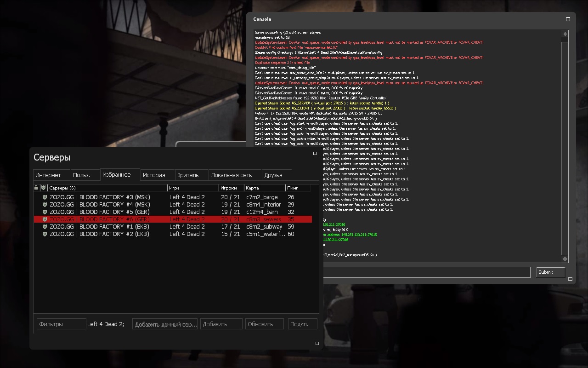This screenshot has width=588, height=368.
Task: Open the Друзья tab
Action: pos(273,175)
